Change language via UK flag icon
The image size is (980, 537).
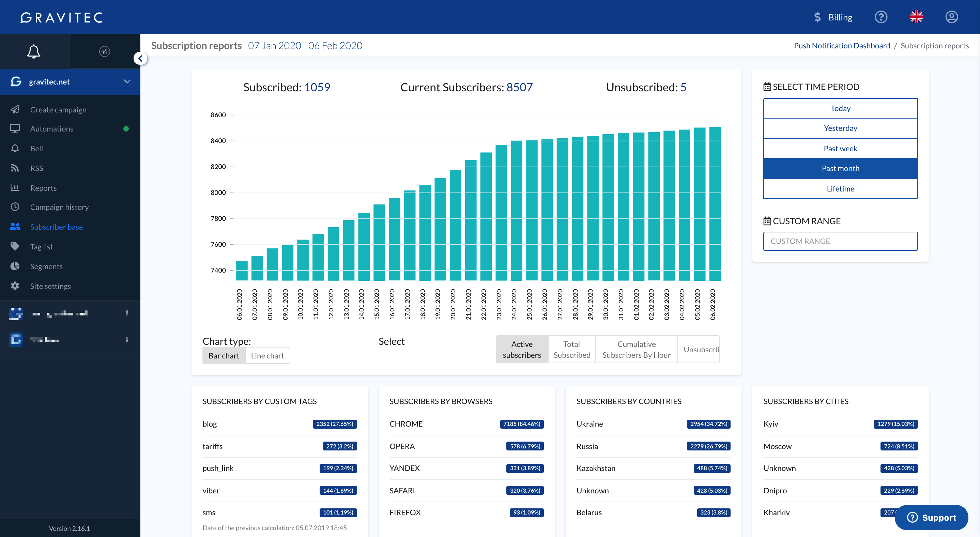tap(916, 17)
